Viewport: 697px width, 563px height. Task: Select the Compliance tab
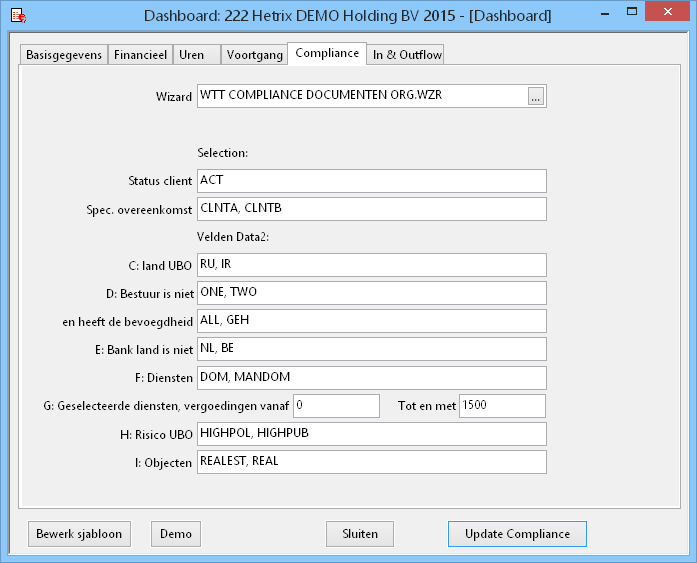coord(327,53)
